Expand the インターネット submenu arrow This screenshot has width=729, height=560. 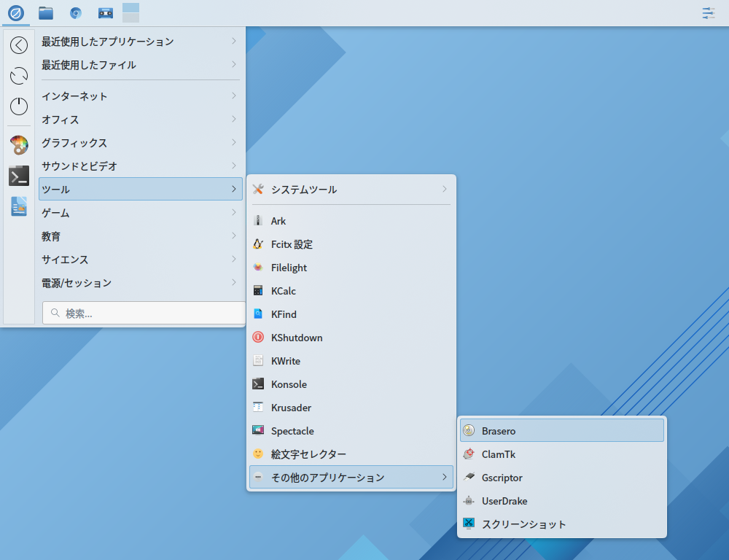[x=234, y=96]
